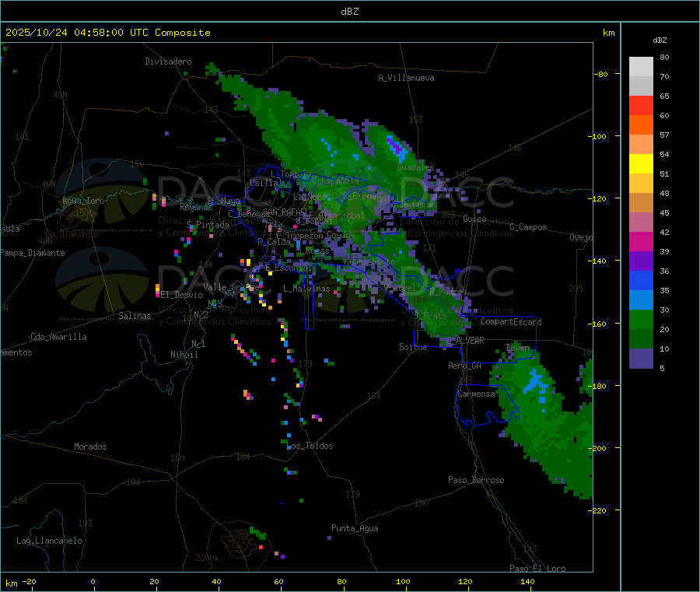Image resolution: width=700 pixels, height=592 pixels.
Task: Click the '2200m' elevation label
Action: [x=207, y=558]
